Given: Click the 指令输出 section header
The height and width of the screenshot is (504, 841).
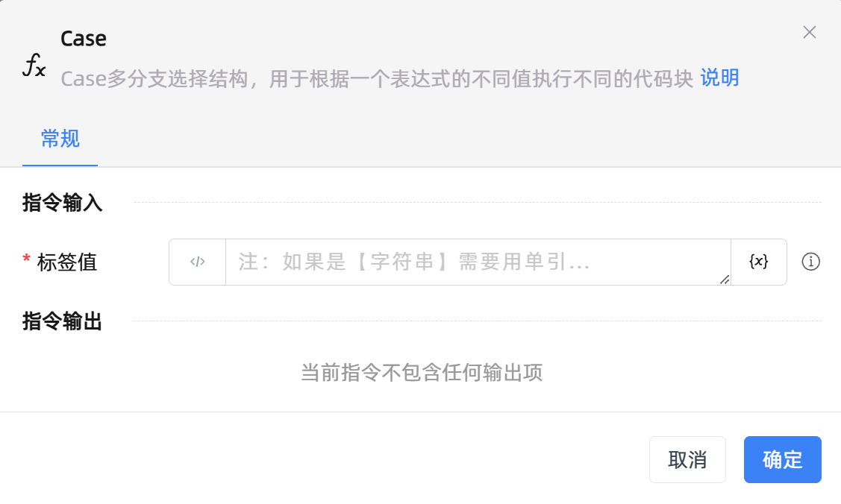Looking at the screenshot, I should click(x=63, y=321).
